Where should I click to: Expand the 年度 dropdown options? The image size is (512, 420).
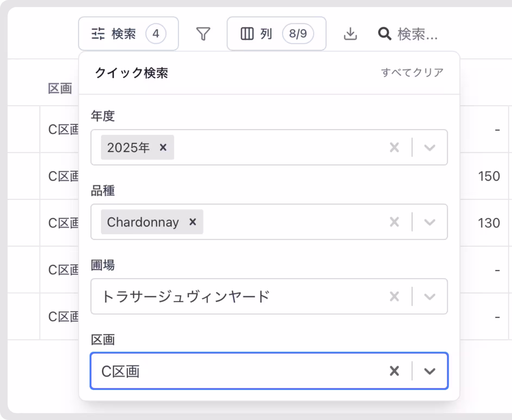tap(429, 147)
